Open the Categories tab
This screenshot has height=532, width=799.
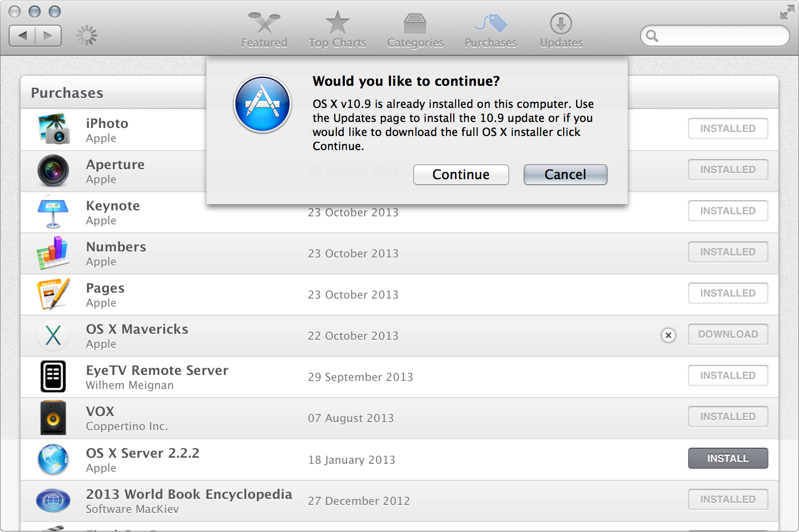[415, 30]
